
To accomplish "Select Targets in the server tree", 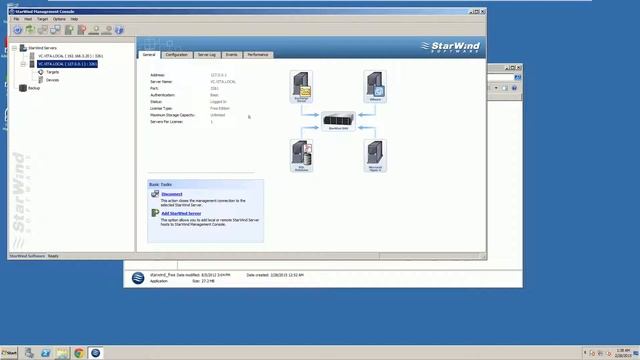I will [53, 72].
